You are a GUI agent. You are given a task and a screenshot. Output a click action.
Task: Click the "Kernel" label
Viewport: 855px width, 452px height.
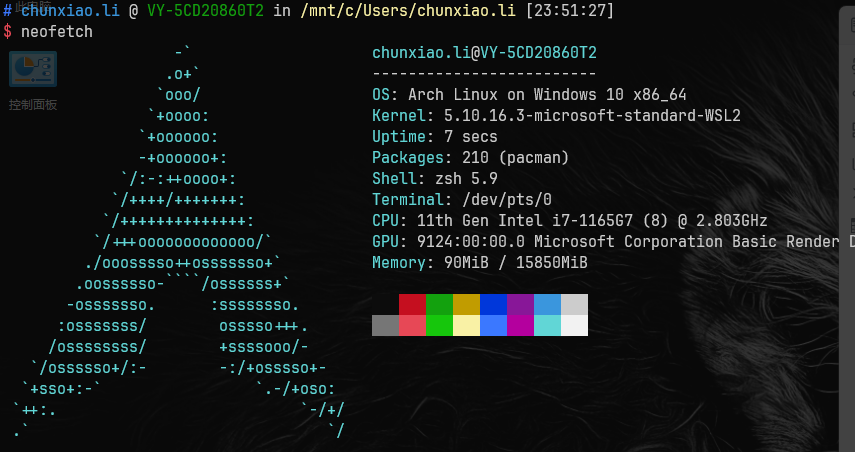[399, 116]
